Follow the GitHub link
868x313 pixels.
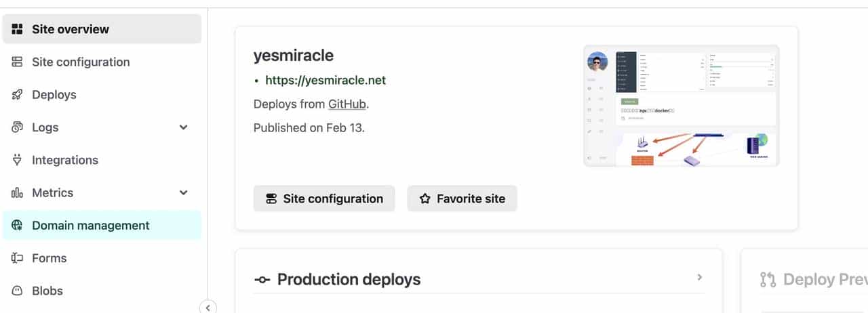coord(347,104)
